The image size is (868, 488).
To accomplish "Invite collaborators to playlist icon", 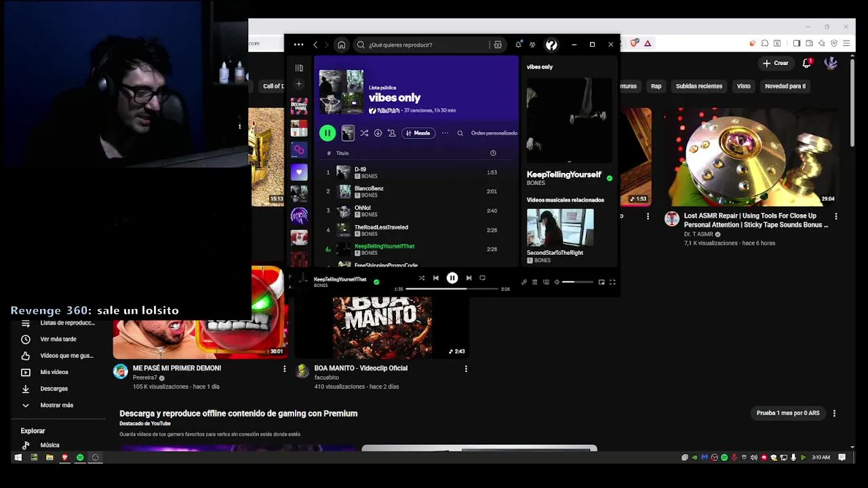I will point(391,134).
